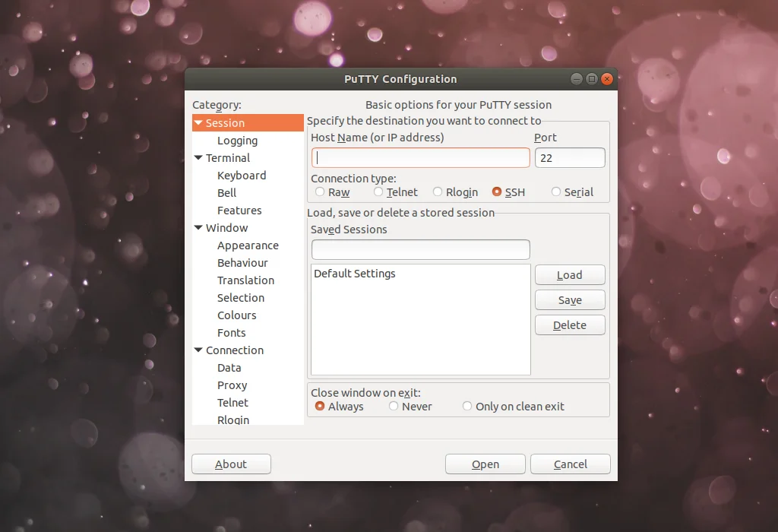Screen dimensions: 778x532
Task: Click the Delete session button
Action: (x=570, y=325)
